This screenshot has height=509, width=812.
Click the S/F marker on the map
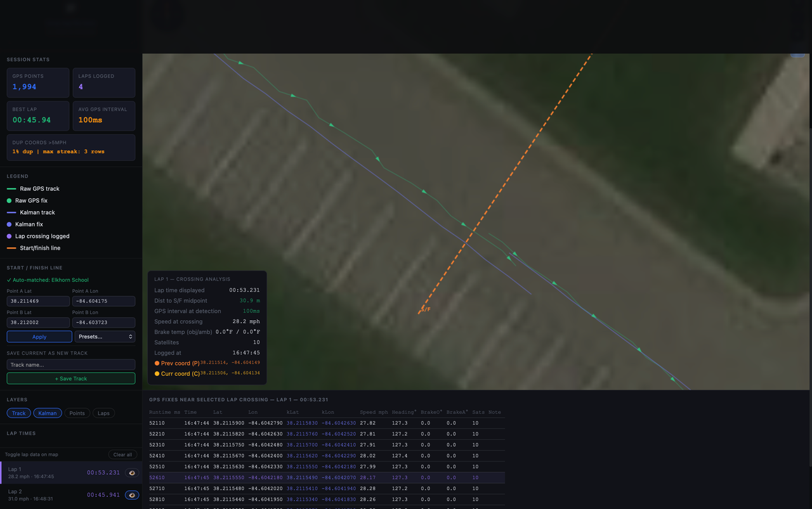426,309
